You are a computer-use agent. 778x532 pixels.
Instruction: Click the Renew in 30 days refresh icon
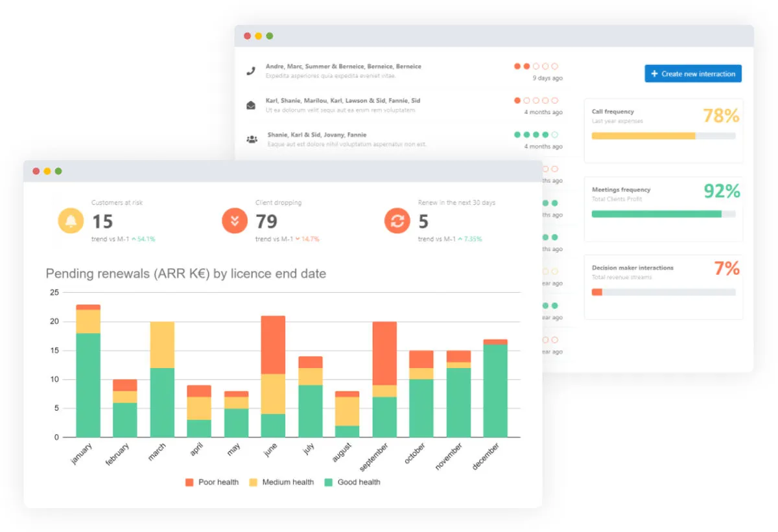(x=397, y=221)
